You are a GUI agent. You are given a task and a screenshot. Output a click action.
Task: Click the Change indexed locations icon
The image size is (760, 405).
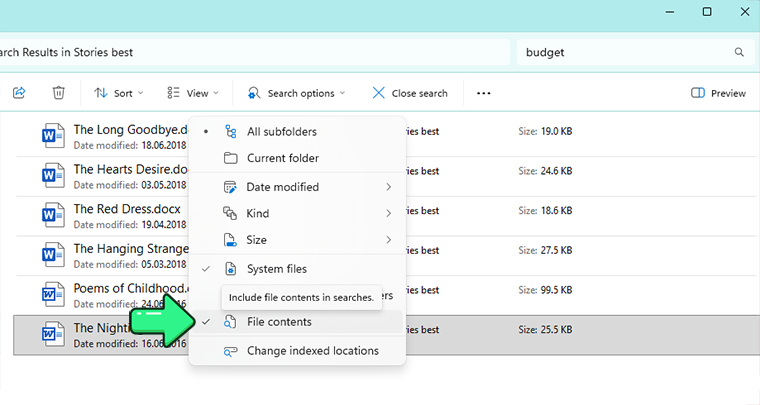[230, 351]
